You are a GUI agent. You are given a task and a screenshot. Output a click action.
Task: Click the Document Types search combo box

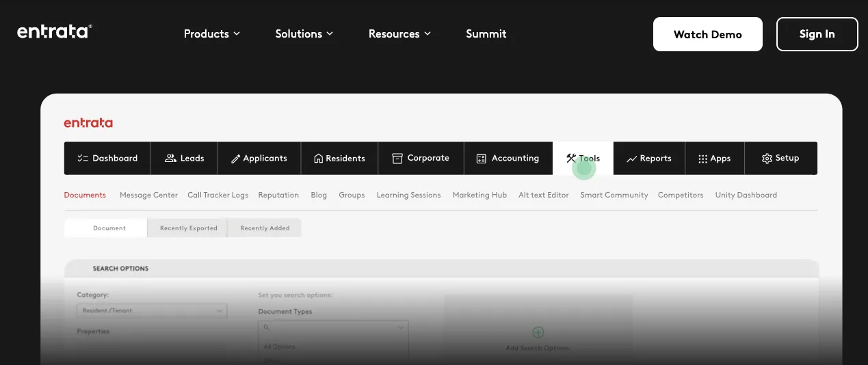pos(333,327)
